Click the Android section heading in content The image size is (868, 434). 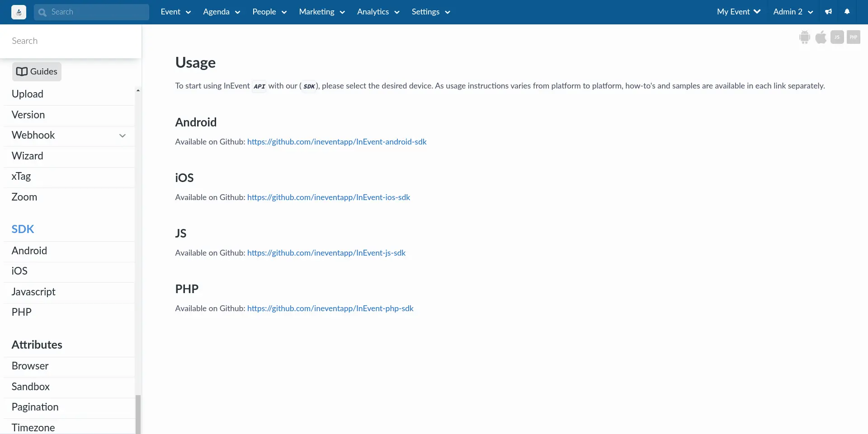[196, 122]
